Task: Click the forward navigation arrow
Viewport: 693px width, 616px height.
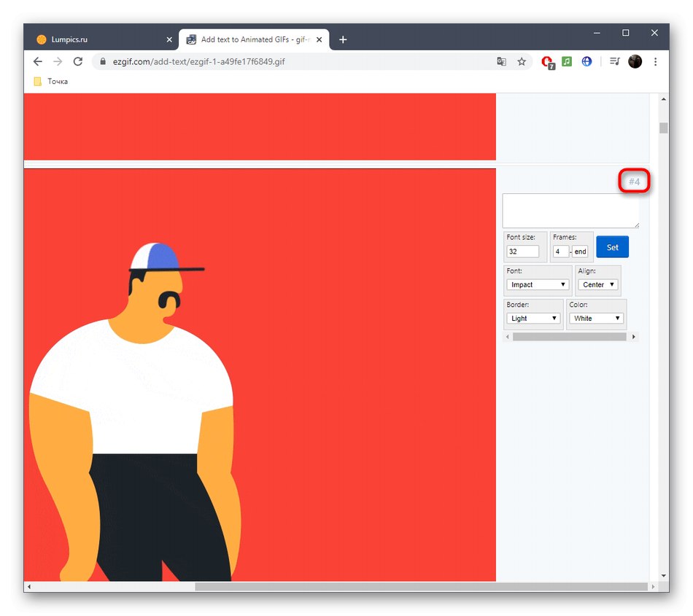Action: (58, 61)
